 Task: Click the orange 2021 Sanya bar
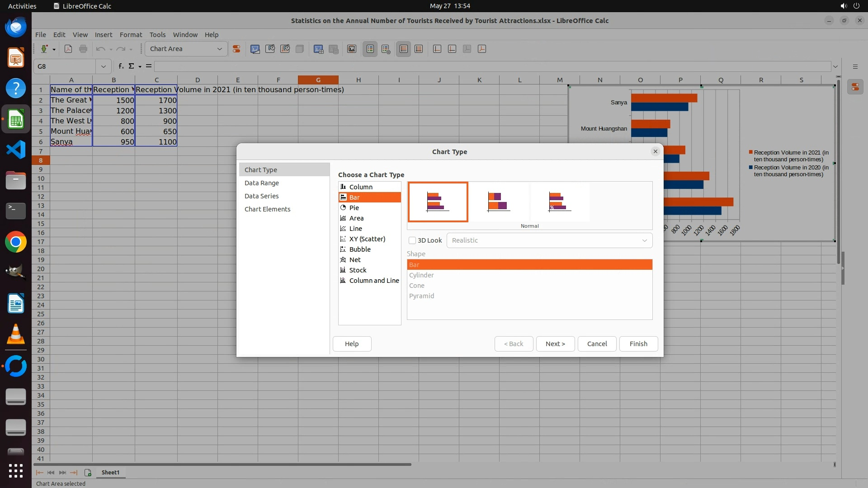click(x=664, y=98)
